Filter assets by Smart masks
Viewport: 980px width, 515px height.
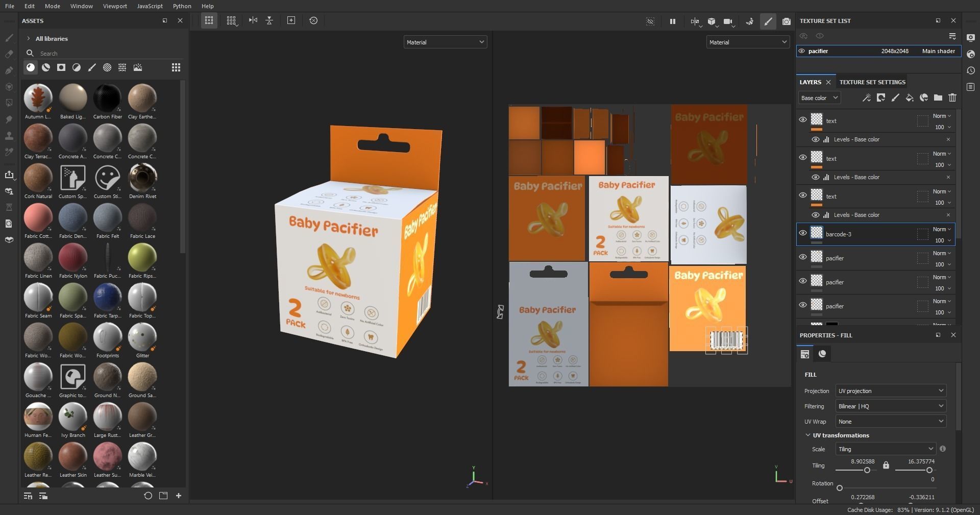pos(61,67)
